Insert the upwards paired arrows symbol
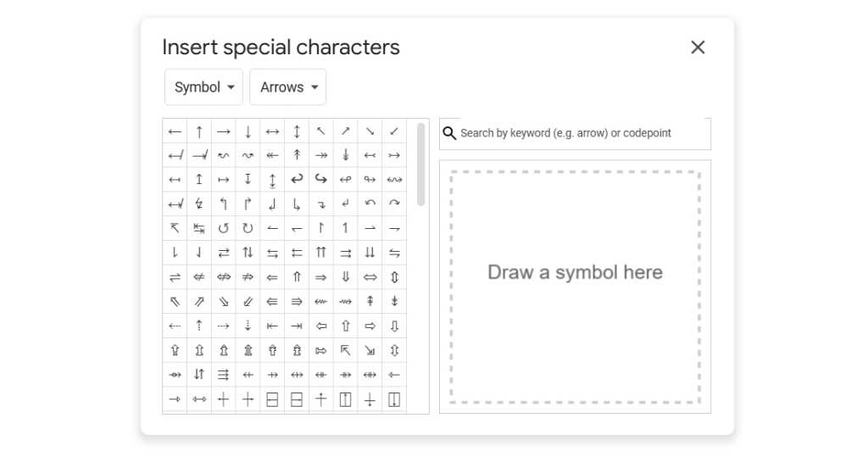Viewport: 868px width, 457px height. pos(321,253)
